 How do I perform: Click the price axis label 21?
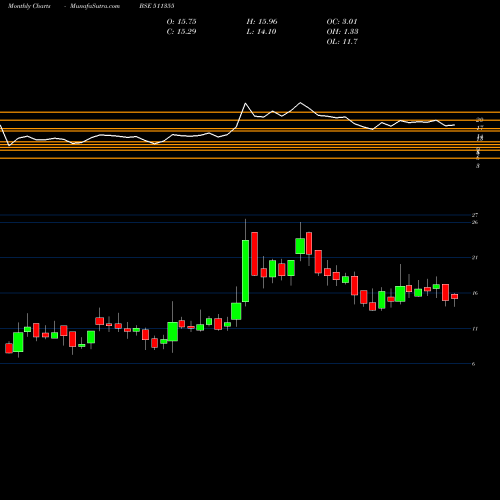[x=475, y=258]
